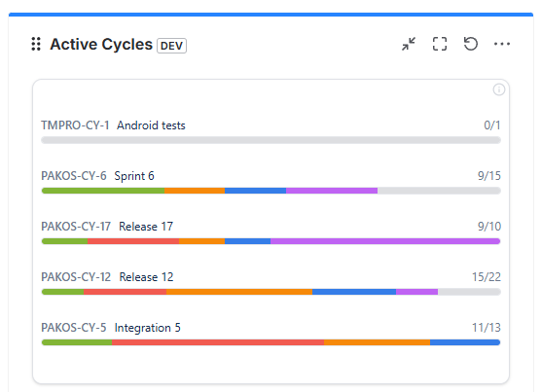
Task: Click blue segment of Sprint 6 progress bar
Action: pos(255,191)
